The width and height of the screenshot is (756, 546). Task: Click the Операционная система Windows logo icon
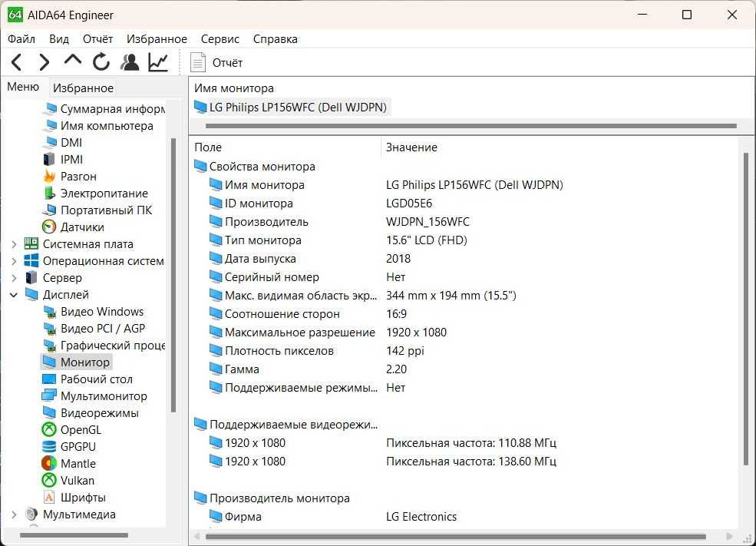pos(31,261)
